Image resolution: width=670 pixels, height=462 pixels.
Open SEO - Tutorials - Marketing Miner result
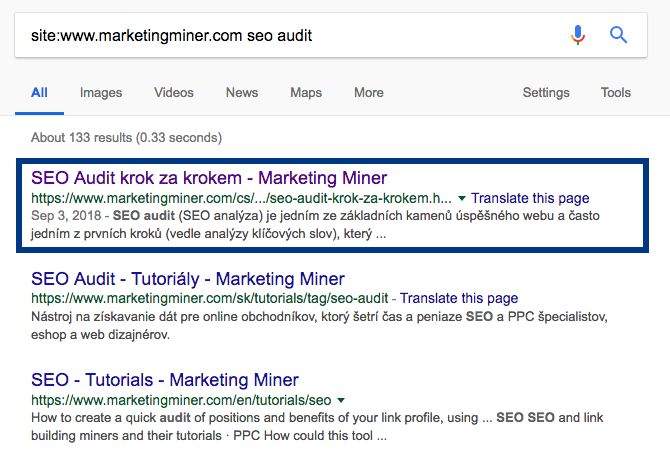(x=165, y=380)
